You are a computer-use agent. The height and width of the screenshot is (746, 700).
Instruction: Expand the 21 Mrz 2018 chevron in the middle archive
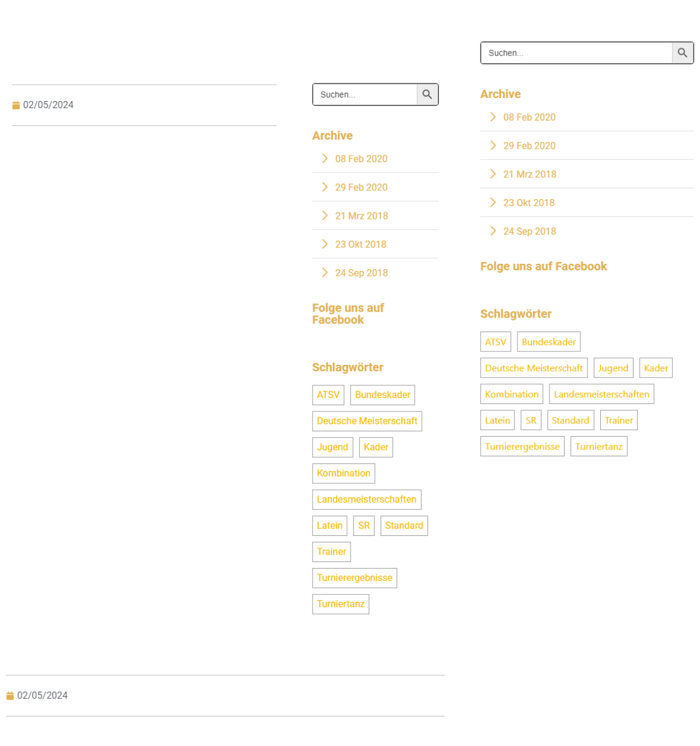tap(325, 215)
